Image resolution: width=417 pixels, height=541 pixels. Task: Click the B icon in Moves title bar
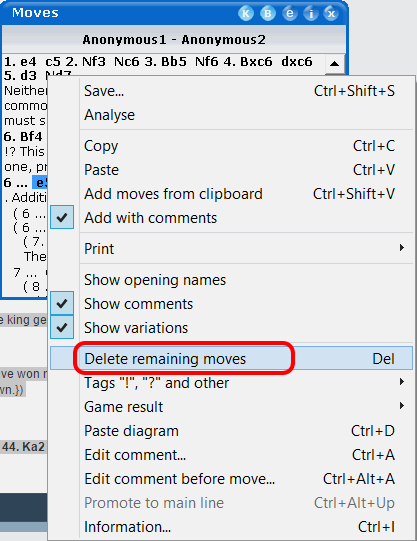tap(267, 13)
